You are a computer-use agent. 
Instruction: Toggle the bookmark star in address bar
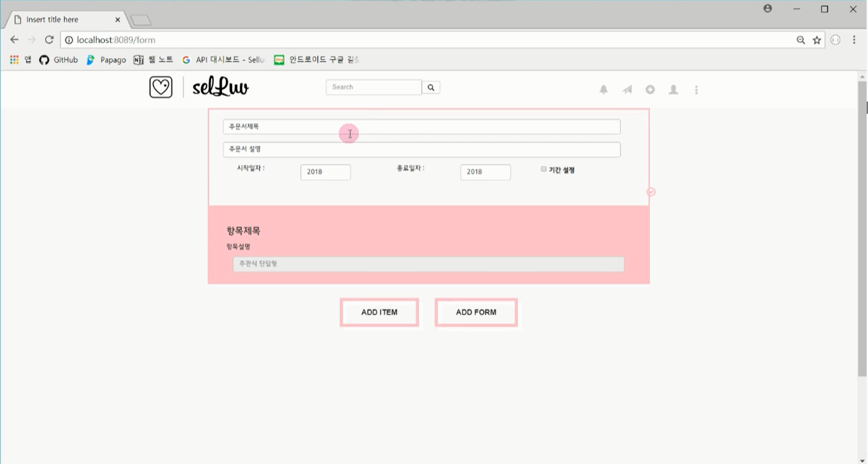pyautogui.click(x=817, y=40)
